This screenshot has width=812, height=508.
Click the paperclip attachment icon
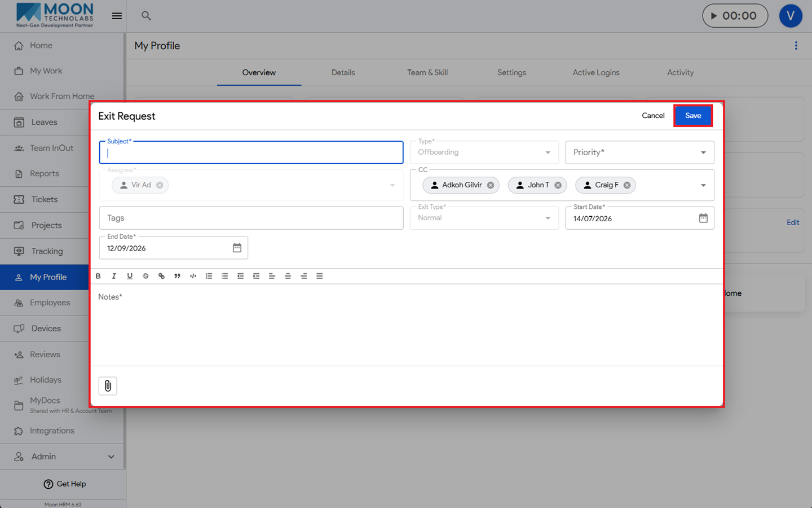point(108,386)
